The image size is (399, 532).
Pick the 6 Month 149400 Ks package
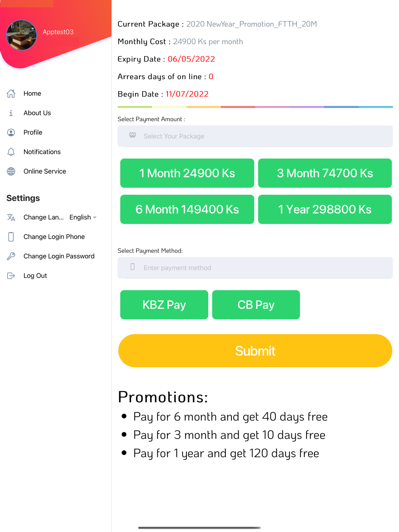point(187,209)
